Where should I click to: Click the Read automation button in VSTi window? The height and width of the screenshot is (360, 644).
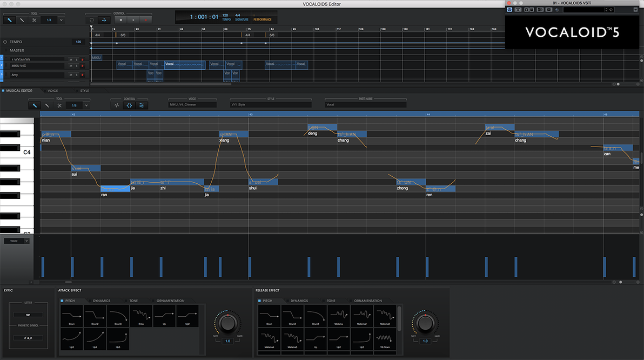coord(527,9)
